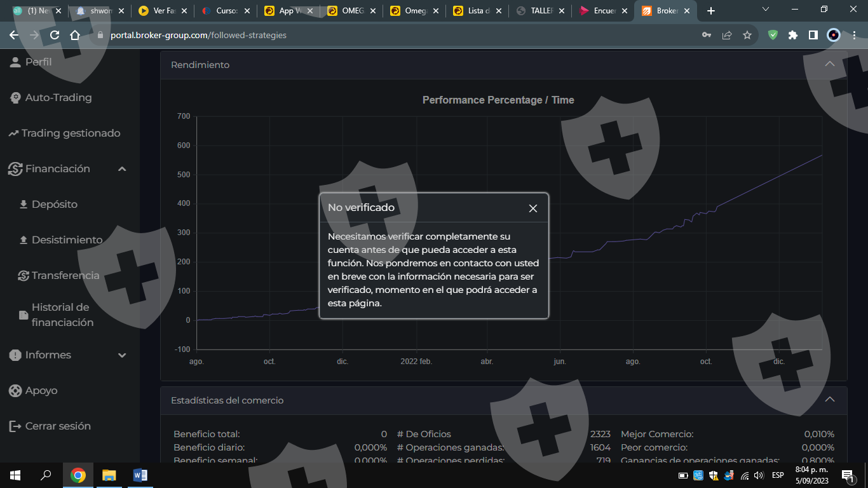Open the browser extensions puzzle icon
Image resolution: width=868 pixels, height=488 pixels.
pyautogui.click(x=793, y=36)
